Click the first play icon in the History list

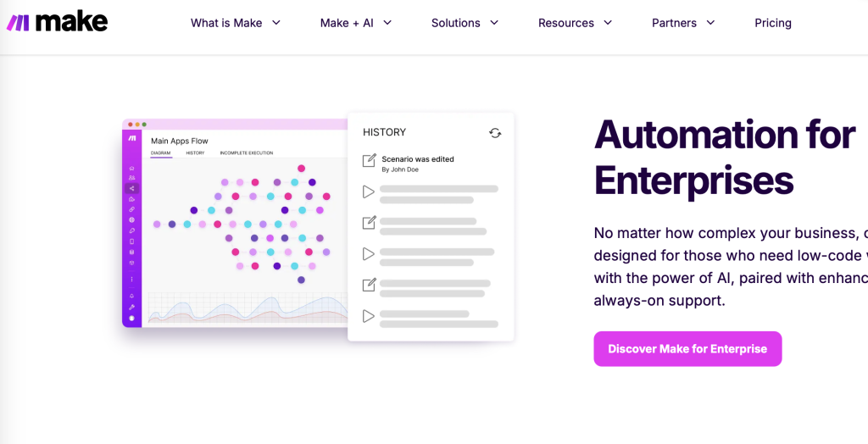click(369, 192)
